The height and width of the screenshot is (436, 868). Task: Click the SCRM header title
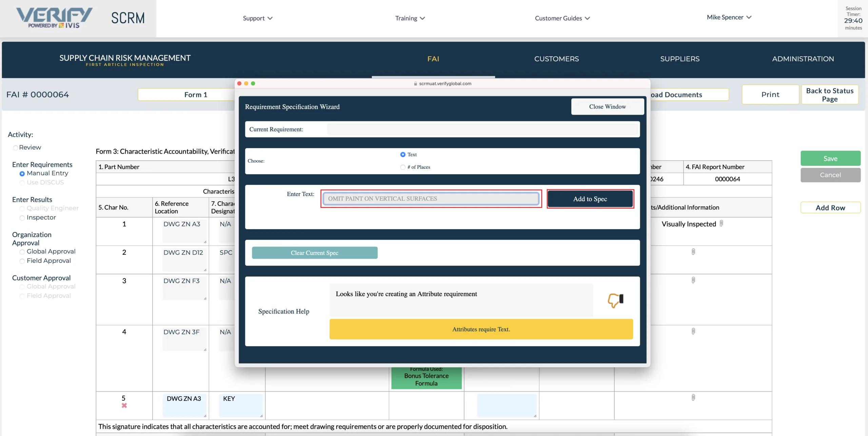(128, 18)
